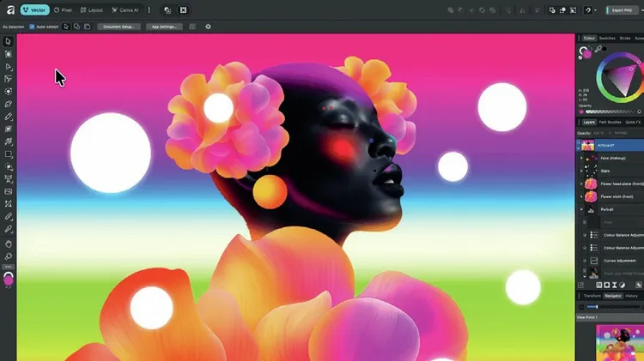Choose the Hand view tool
The image size is (644, 361).
point(9,243)
